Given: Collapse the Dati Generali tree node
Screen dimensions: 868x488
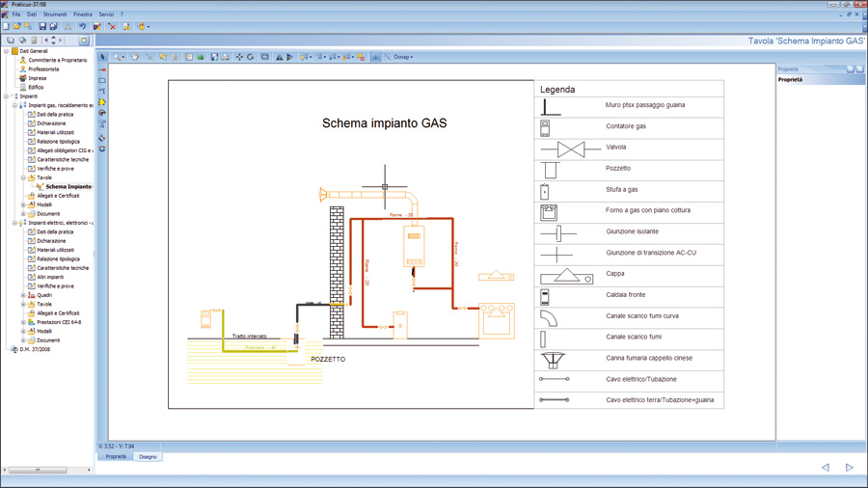Looking at the screenshot, I should coord(6,51).
